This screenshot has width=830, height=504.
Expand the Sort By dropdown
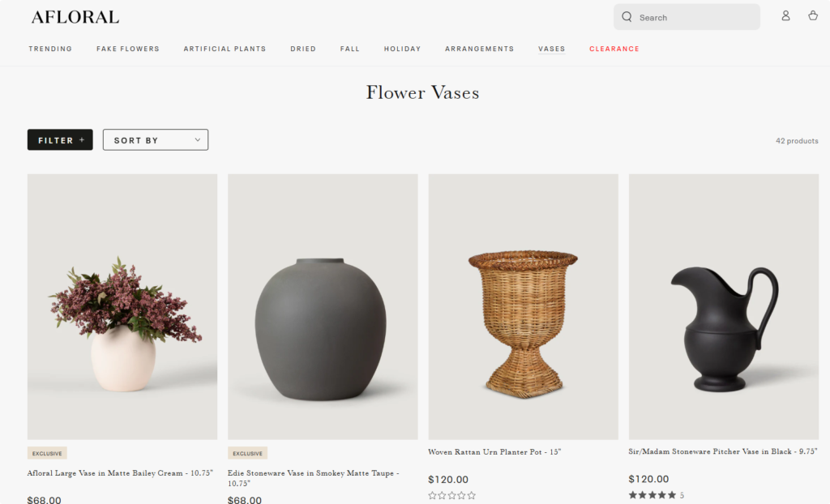155,139
